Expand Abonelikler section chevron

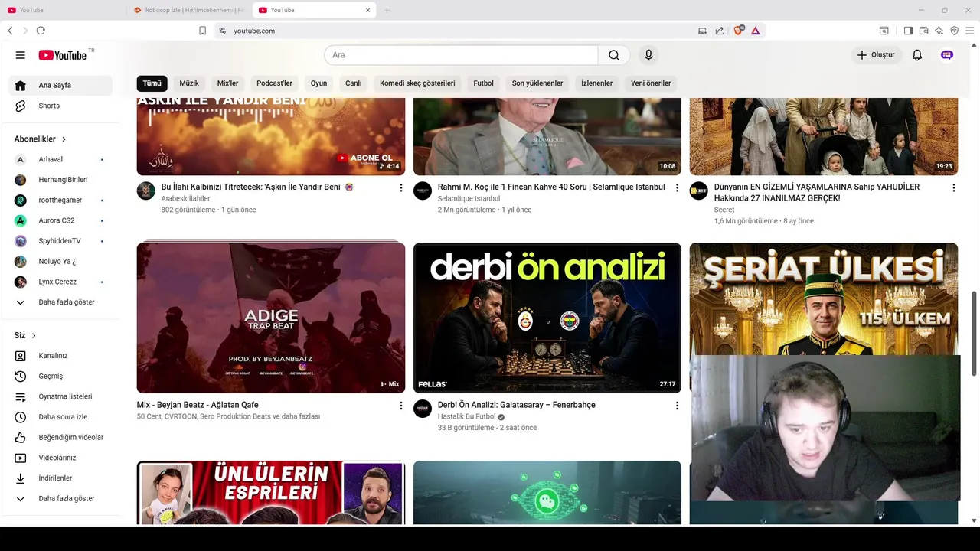(x=64, y=139)
